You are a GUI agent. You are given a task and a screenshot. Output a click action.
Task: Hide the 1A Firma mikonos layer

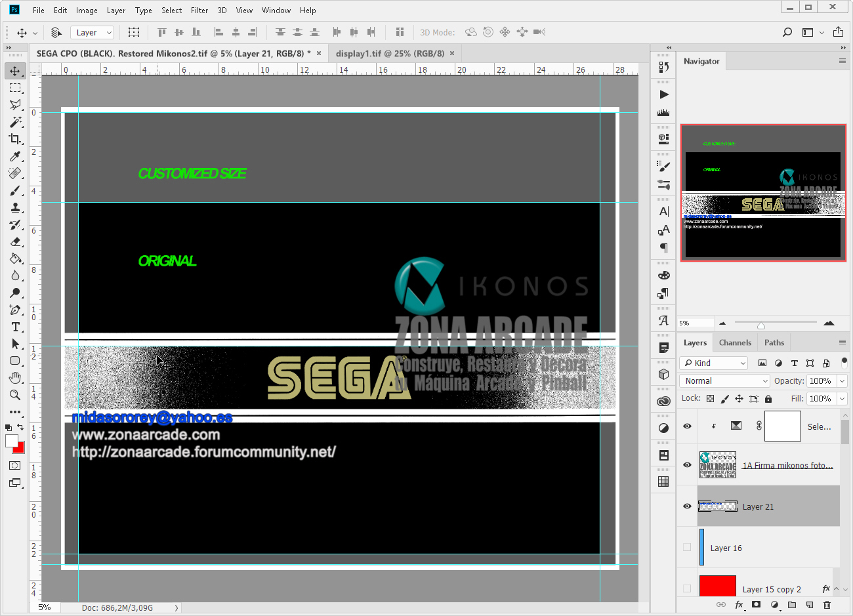click(686, 464)
